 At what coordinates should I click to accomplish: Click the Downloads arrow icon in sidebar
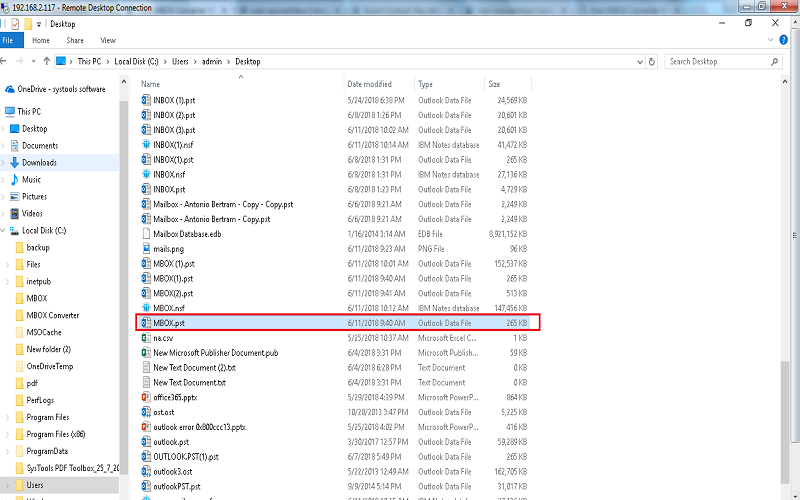pyautogui.click(x=14, y=163)
